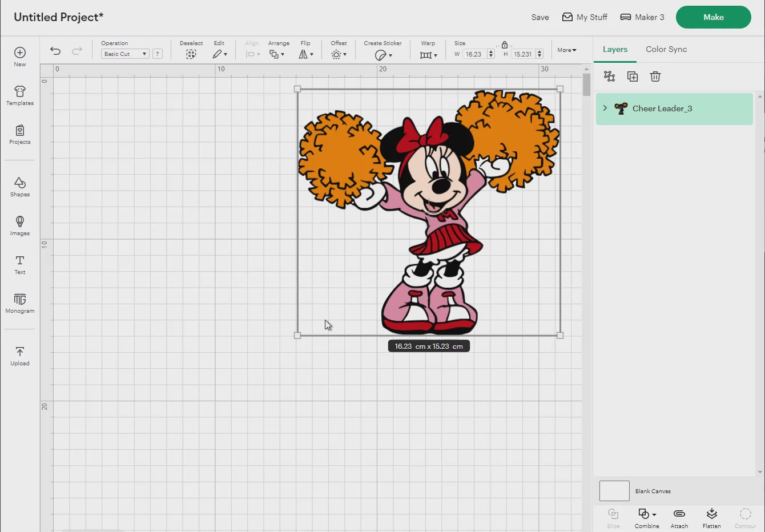Slice tool at bottom of panel
The image size is (765, 532).
(x=613, y=518)
